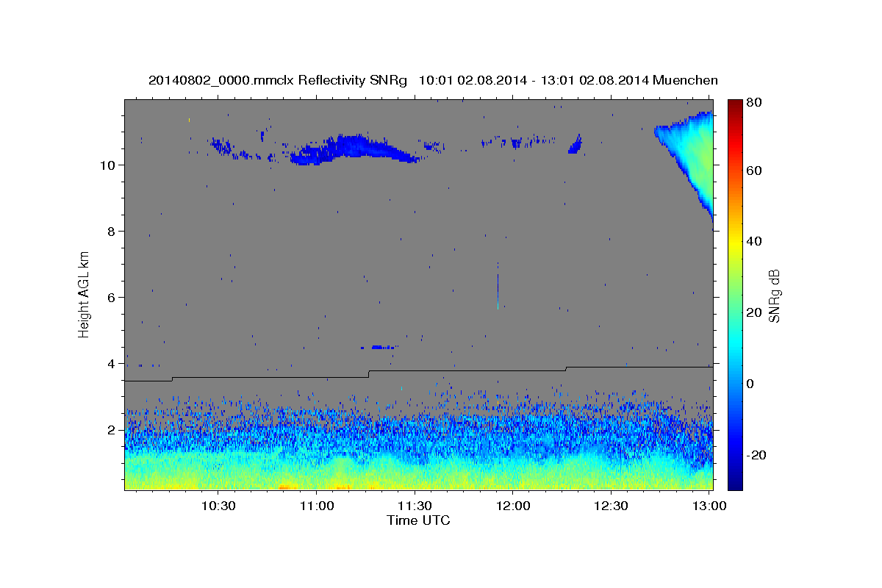882x588 pixels.
Task: Click the thin vertical streak near 12:00
Action: [x=498, y=285]
